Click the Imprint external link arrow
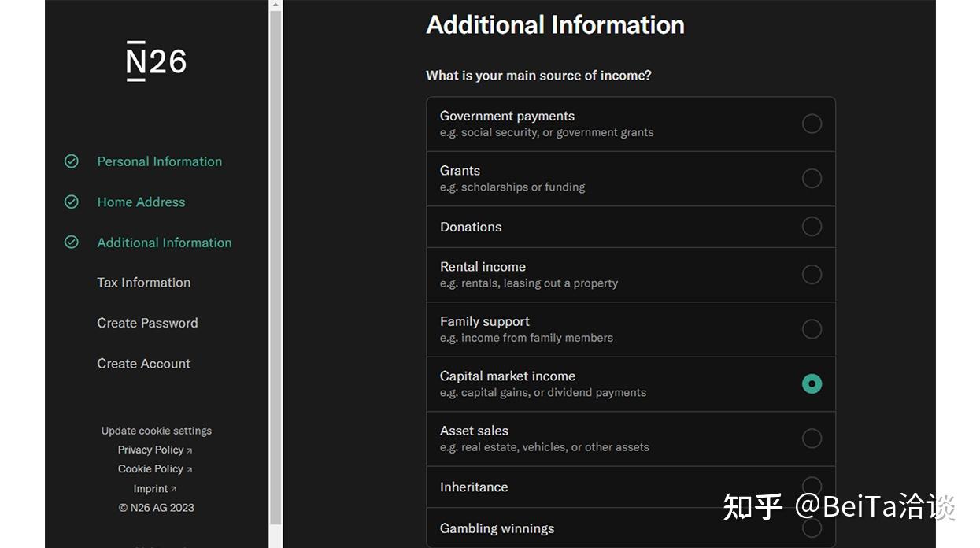The image size is (980, 548). (174, 489)
